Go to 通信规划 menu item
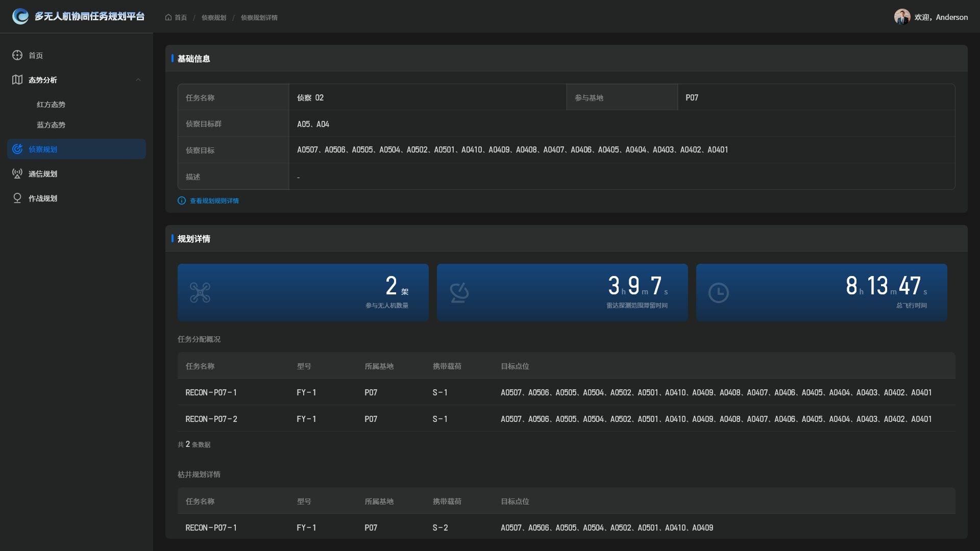The width and height of the screenshot is (980, 551). coord(43,173)
